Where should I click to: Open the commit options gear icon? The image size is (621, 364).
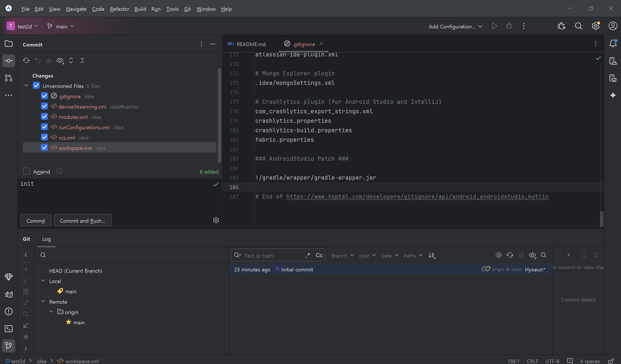(216, 220)
